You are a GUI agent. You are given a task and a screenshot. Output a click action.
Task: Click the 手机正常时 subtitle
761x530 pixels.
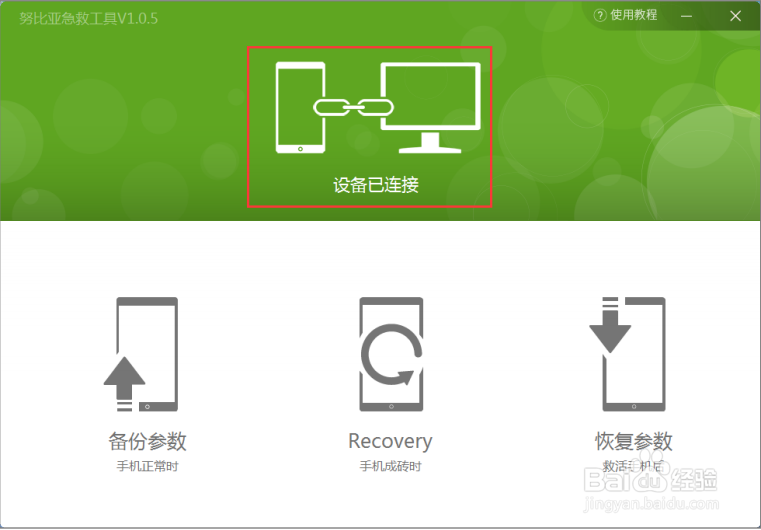coord(148,466)
